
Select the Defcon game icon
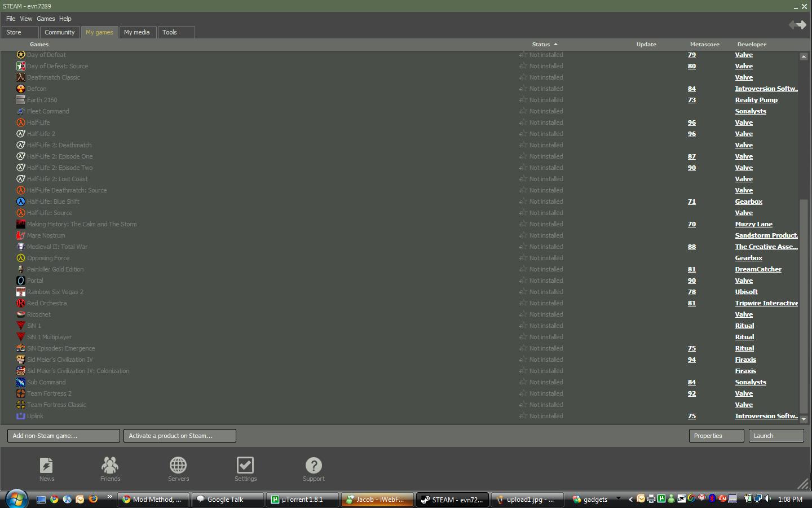click(x=21, y=89)
